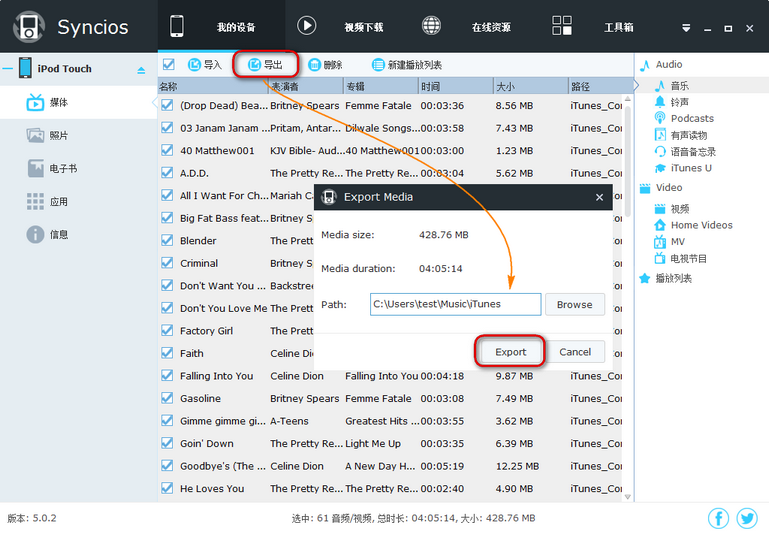Select iTunes U in right panel
The width and height of the screenshot is (769, 535).
(683, 168)
